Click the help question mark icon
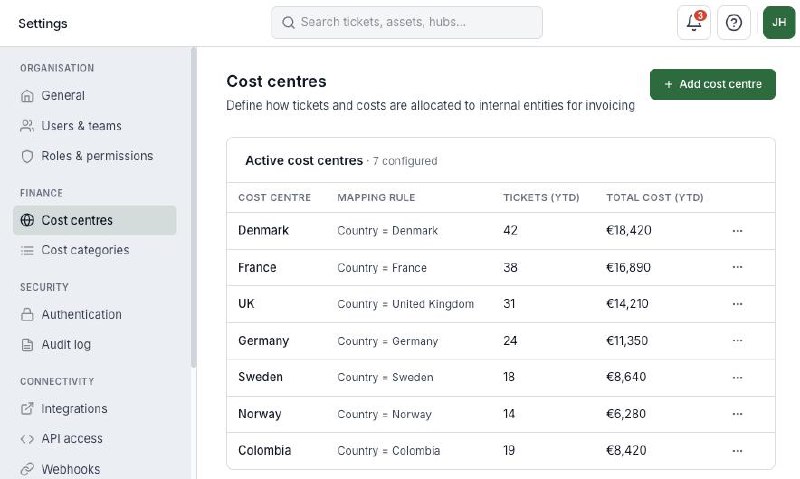The width and height of the screenshot is (800, 479). point(734,23)
